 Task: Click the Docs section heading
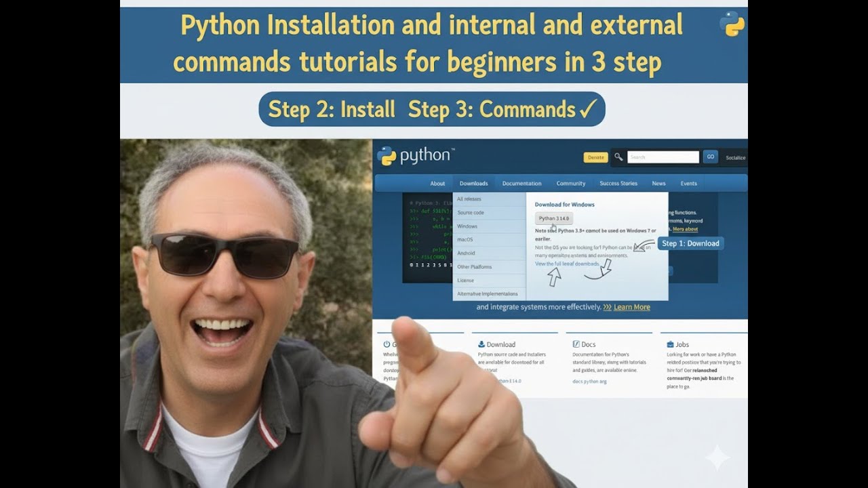point(588,344)
